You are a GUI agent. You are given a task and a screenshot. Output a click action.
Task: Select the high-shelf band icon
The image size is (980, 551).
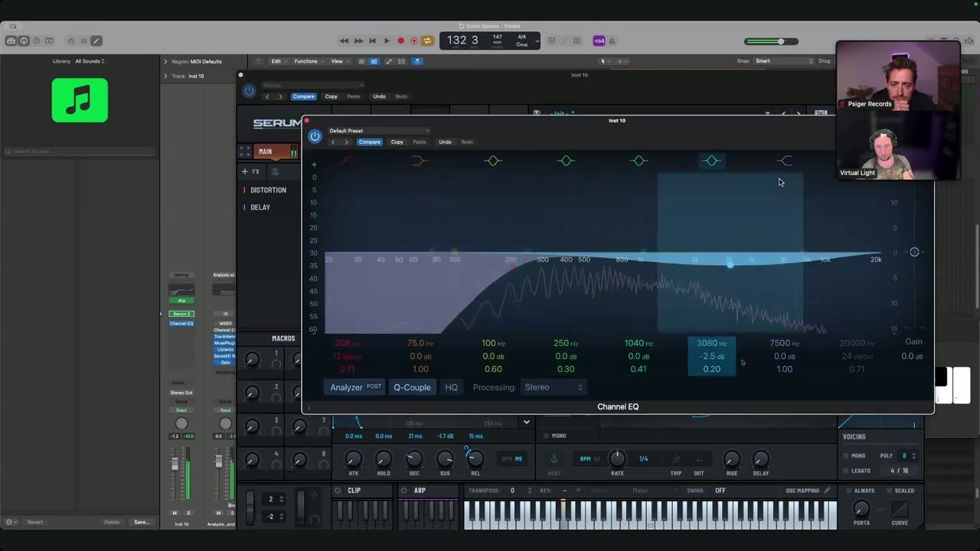tap(785, 161)
